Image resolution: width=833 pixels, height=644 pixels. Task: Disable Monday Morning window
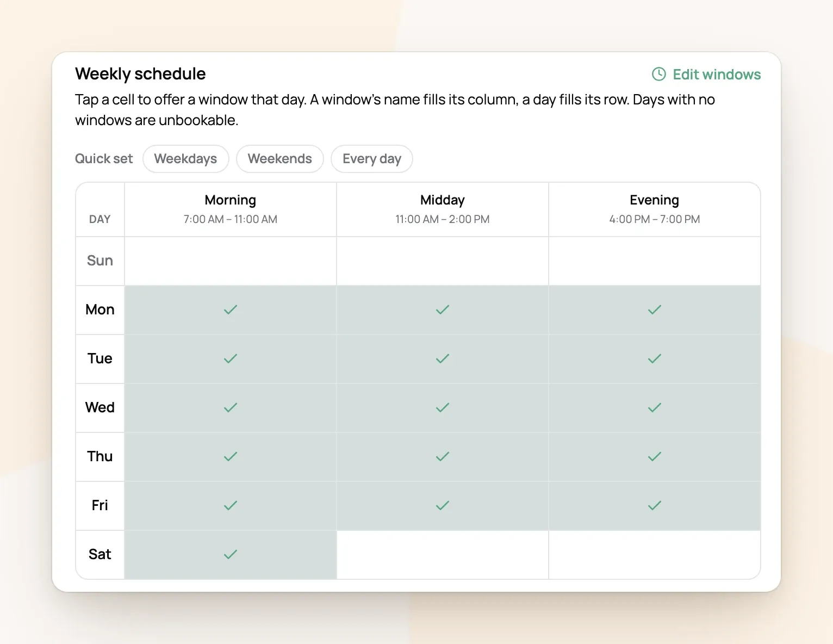pyautogui.click(x=231, y=310)
